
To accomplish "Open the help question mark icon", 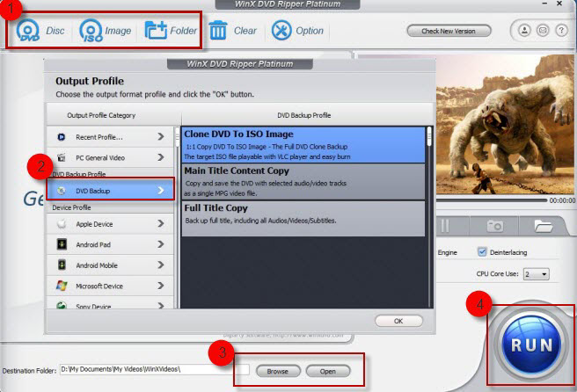I will point(561,30).
